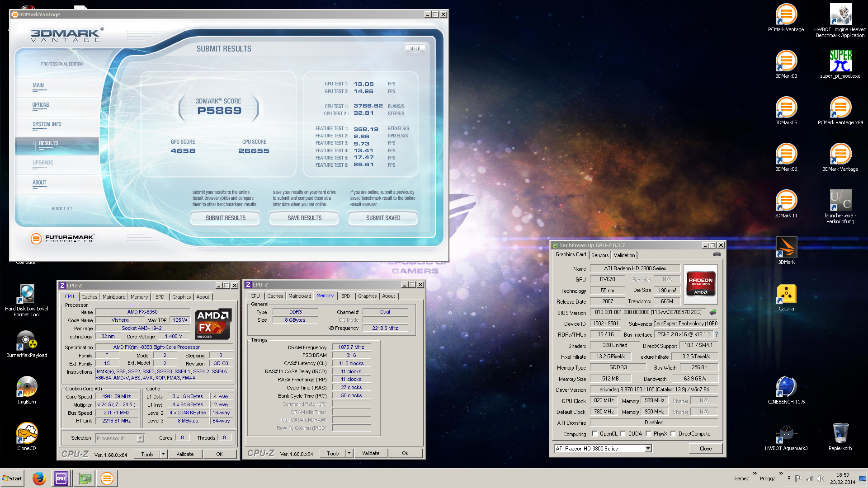
Task: Click the Start button
Action: tap(12, 478)
